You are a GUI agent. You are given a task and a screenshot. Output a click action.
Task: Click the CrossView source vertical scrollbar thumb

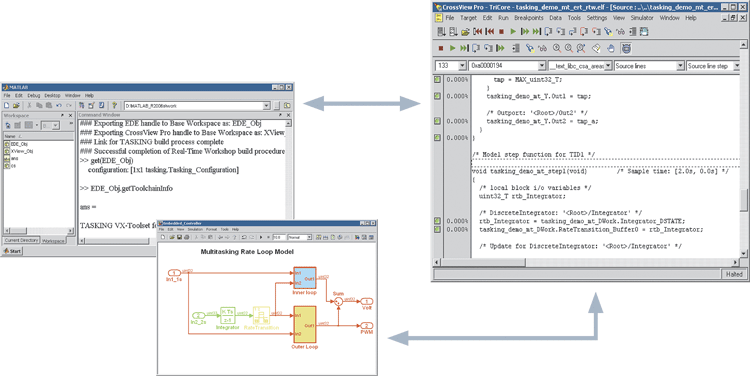pyautogui.click(x=744, y=199)
